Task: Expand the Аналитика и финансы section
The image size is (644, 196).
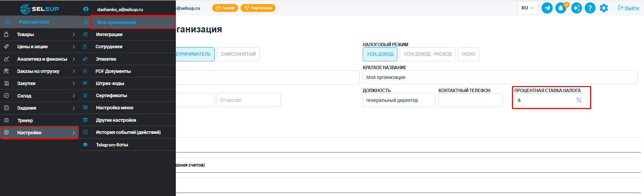Action: click(x=39, y=59)
